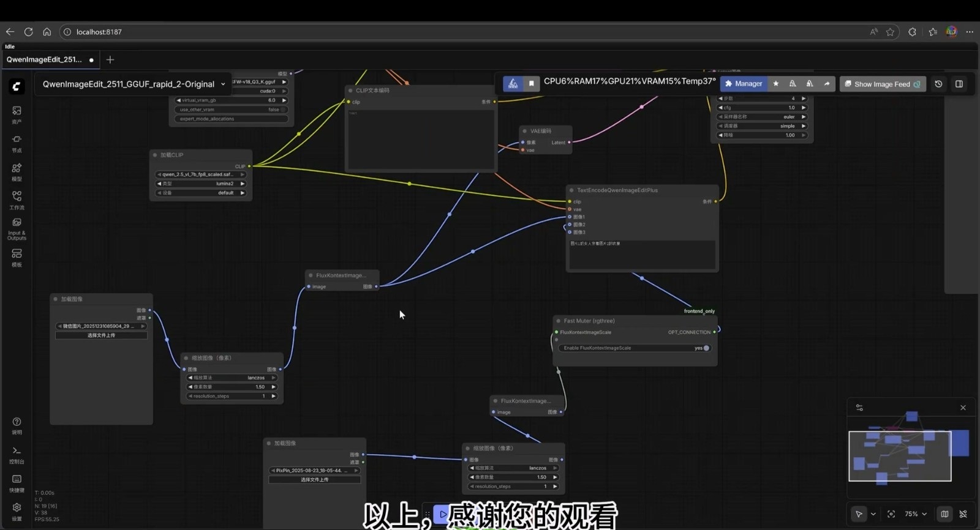Open the Console panel icon
Image resolution: width=980 pixels, height=530 pixels.
pos(17,453)
